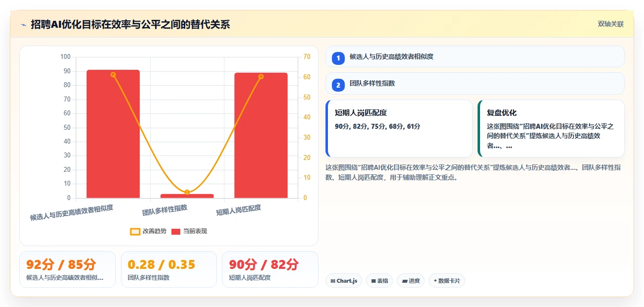The image size is (644, 307).
Task: Open the 90分 / 82分 stat card
Action: (270, 269)
